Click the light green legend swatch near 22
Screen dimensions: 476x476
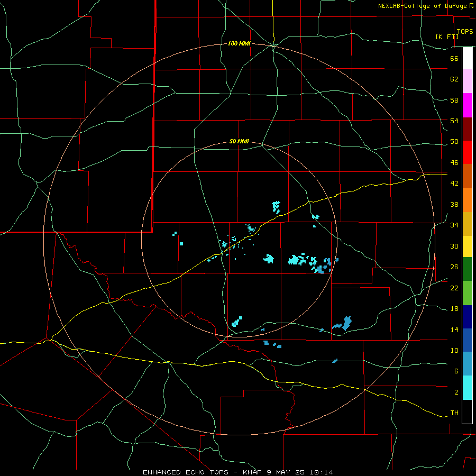(x=467, y=293)
